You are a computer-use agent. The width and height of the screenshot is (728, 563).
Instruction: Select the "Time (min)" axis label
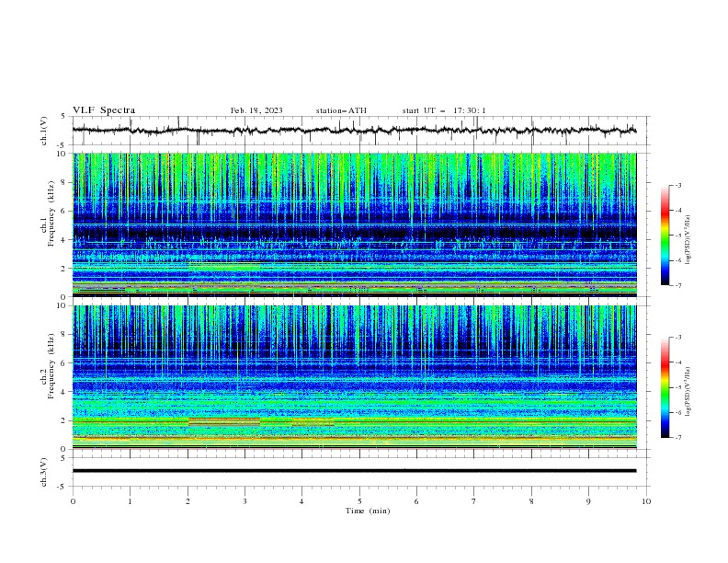pyautogui.click(x=368, y=511)
